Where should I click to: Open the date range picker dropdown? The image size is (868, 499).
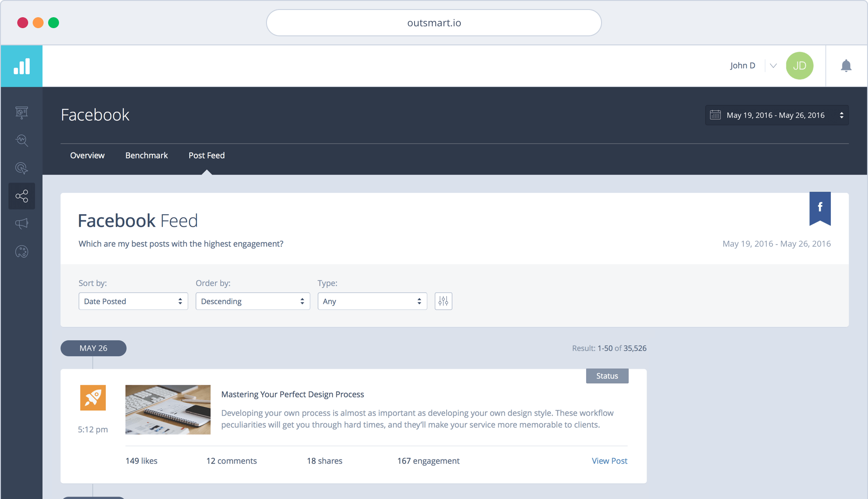777,115
